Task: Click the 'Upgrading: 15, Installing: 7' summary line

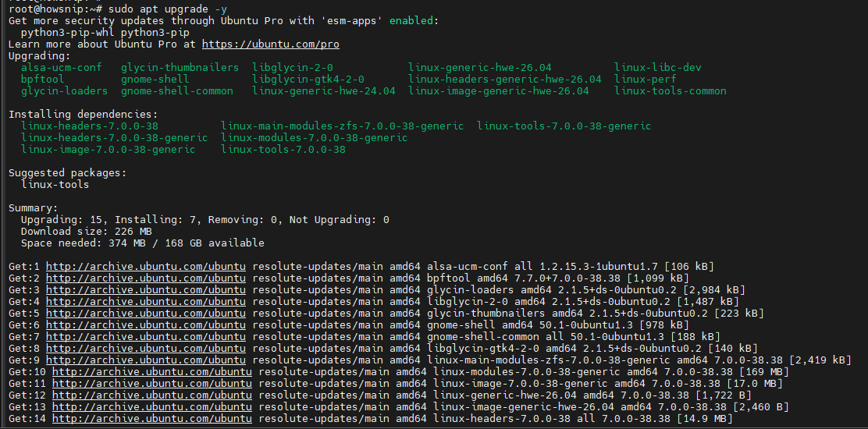Action: pyautogui.click(x=205, y=219)
